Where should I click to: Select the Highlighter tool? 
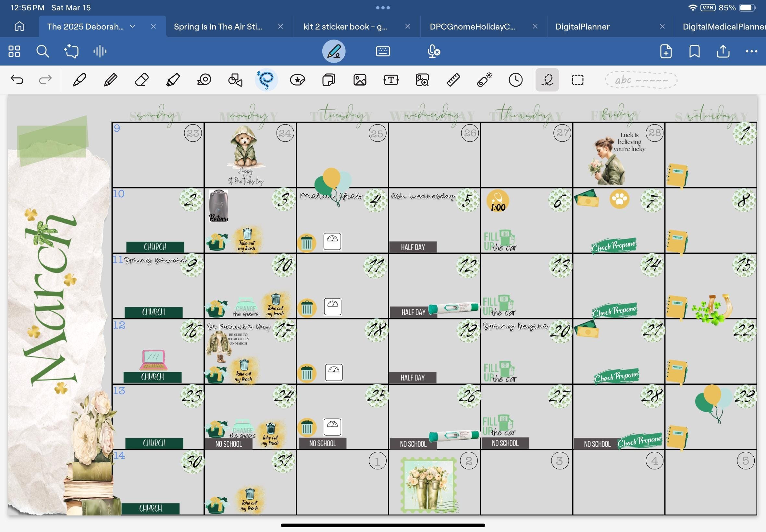(173, 80)
